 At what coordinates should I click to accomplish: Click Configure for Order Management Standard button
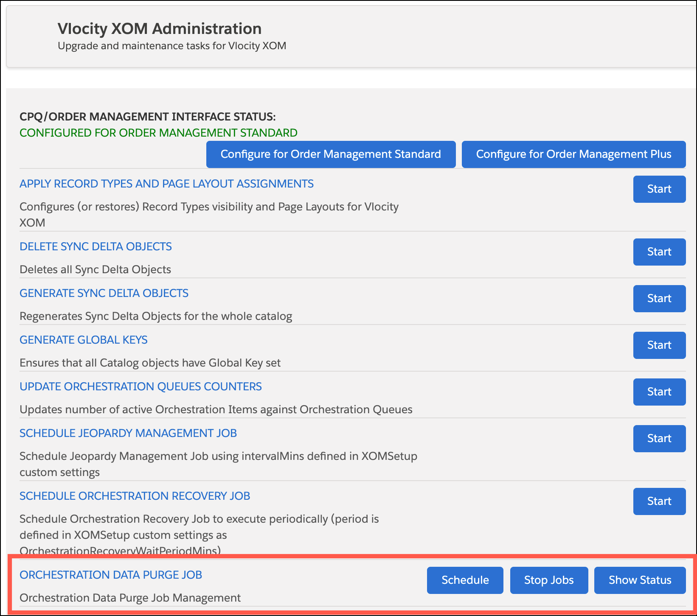331,154
